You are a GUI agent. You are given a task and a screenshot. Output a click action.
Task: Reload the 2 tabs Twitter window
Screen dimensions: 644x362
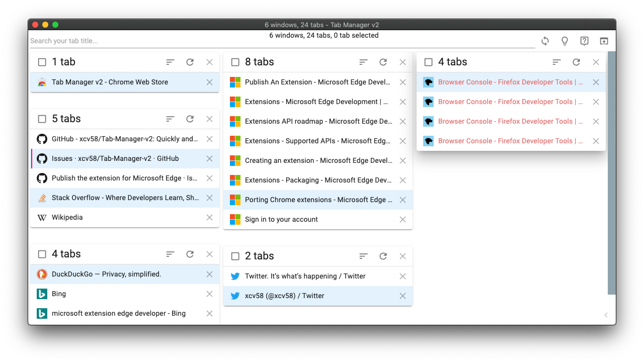(x=383, y=256)
